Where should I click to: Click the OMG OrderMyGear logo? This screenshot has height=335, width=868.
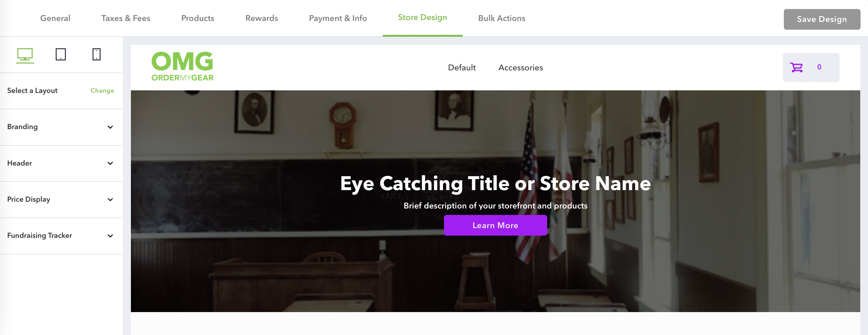(x=182, y=66)
